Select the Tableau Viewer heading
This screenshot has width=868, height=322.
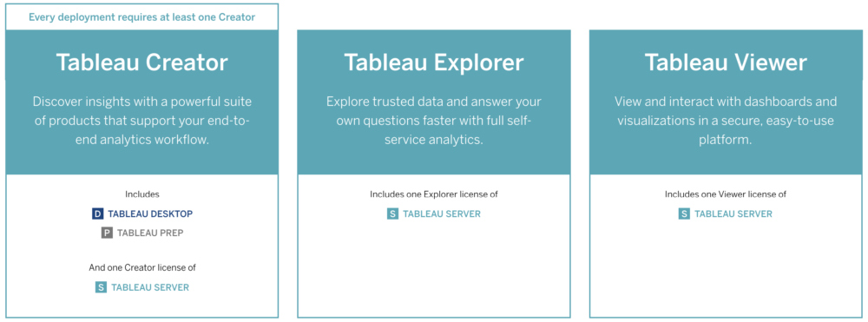tap(726, 62)
